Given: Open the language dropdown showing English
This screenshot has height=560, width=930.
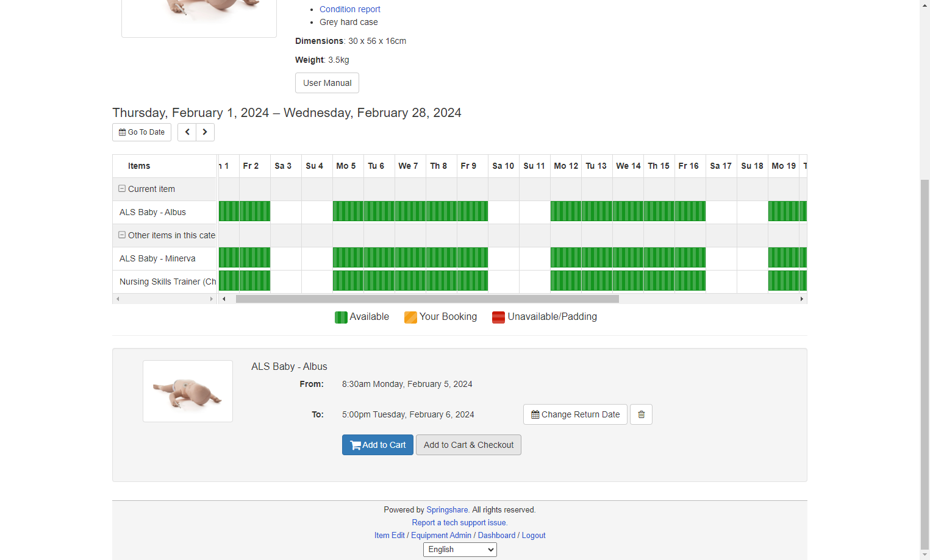Looking at the screenshot, I should click(x=460, y=550).
